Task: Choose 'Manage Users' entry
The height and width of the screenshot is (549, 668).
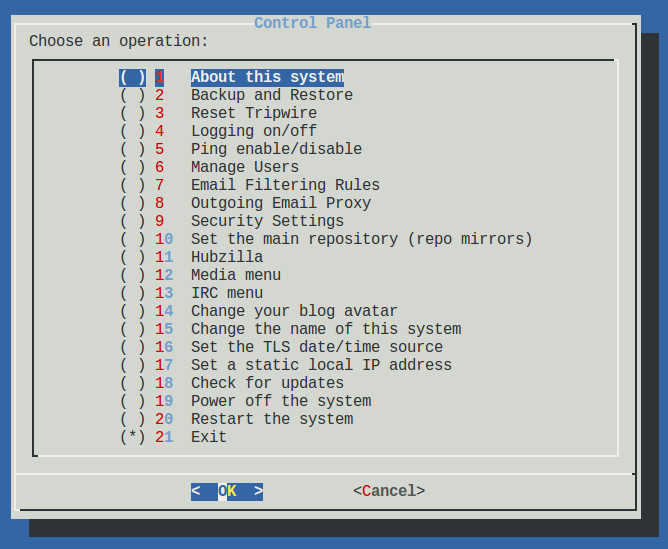Action: [x=245, y=167]
